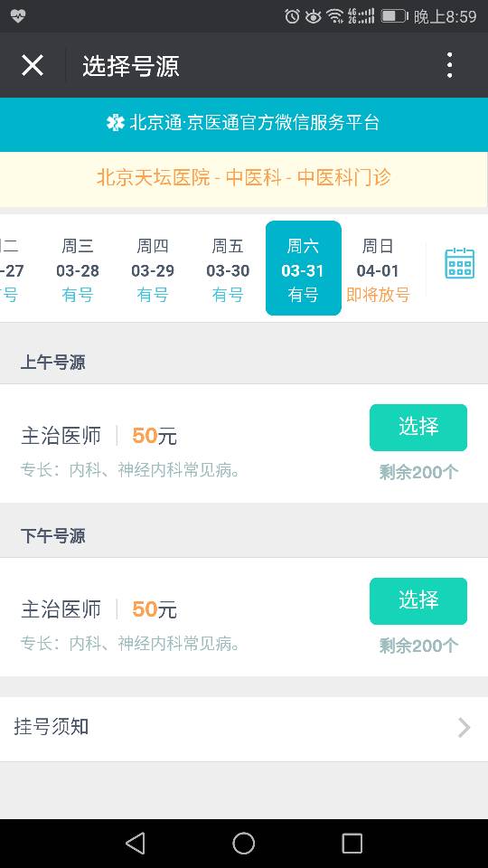Tap the recent apps square icon
Viewport: 488px width, 868px height.
[x=352, y=844]
